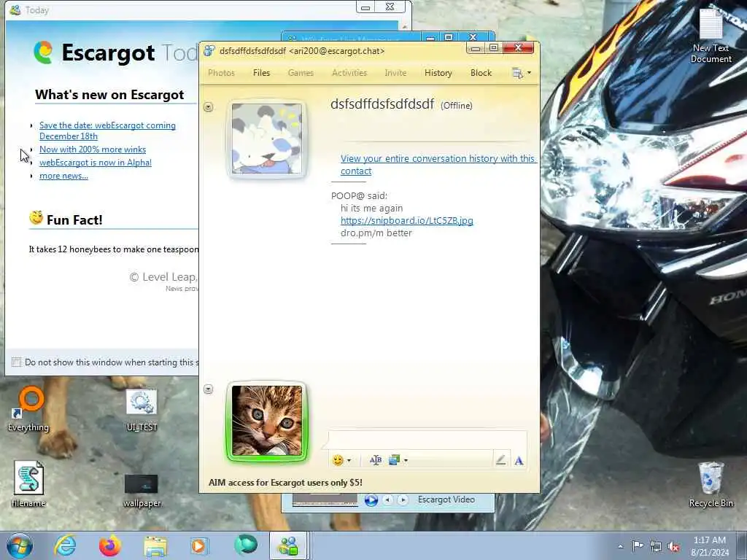This screenshot has height=560, width=747.
Task: Launch Firefox from taskbar
Action: tap(109, 545)
